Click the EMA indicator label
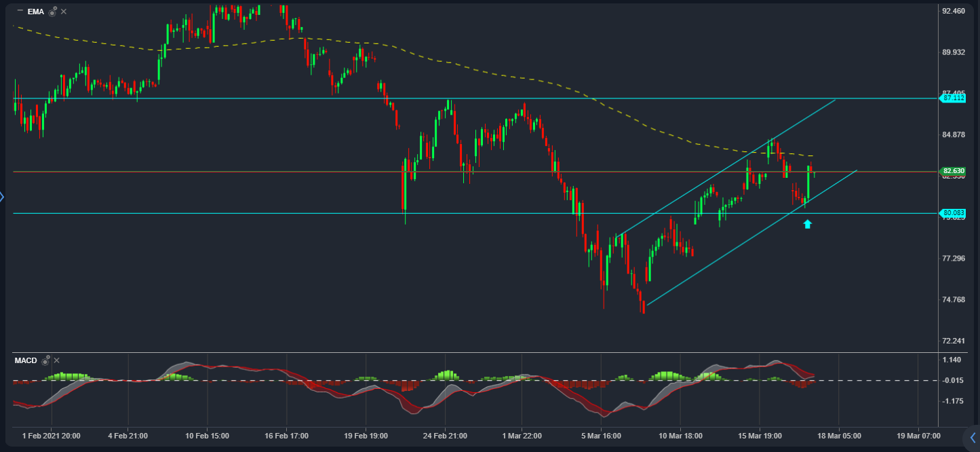This screenshot has height=452, width=980. click(35, 12)
